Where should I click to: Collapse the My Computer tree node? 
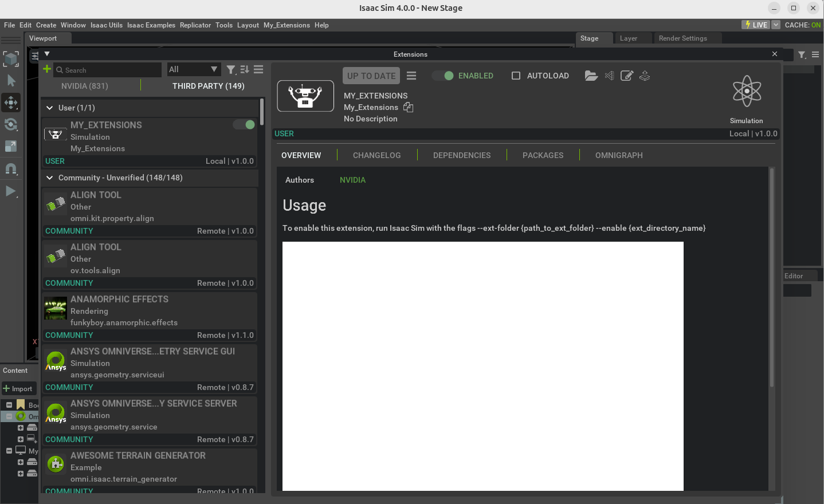[x=9, y=451]
